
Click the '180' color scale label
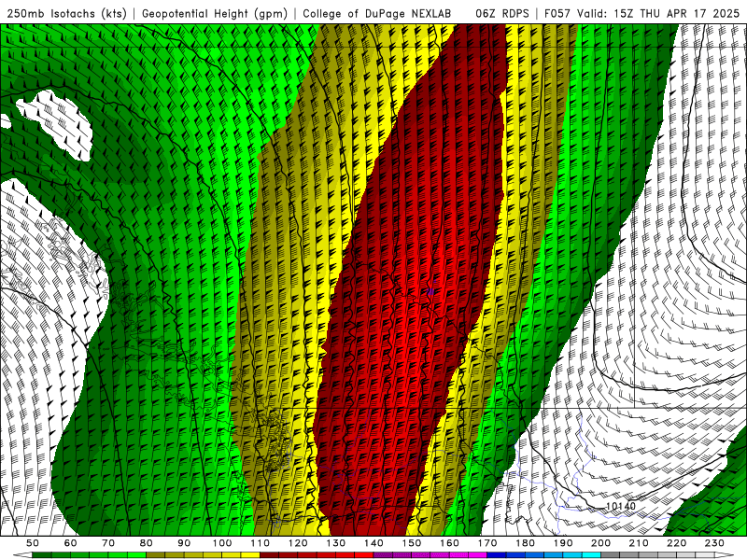point(525,543)
